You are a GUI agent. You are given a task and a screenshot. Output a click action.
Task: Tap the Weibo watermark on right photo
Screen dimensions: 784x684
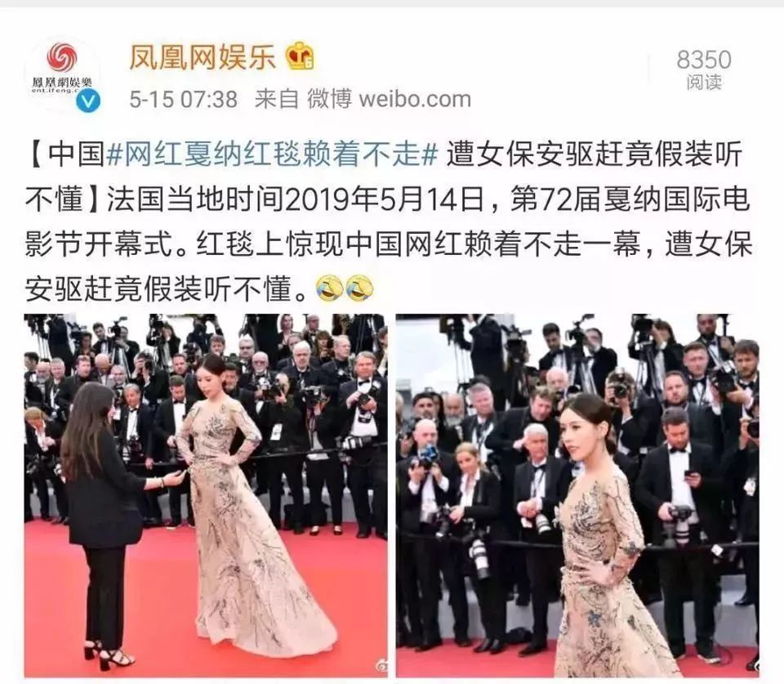point(755,668)
